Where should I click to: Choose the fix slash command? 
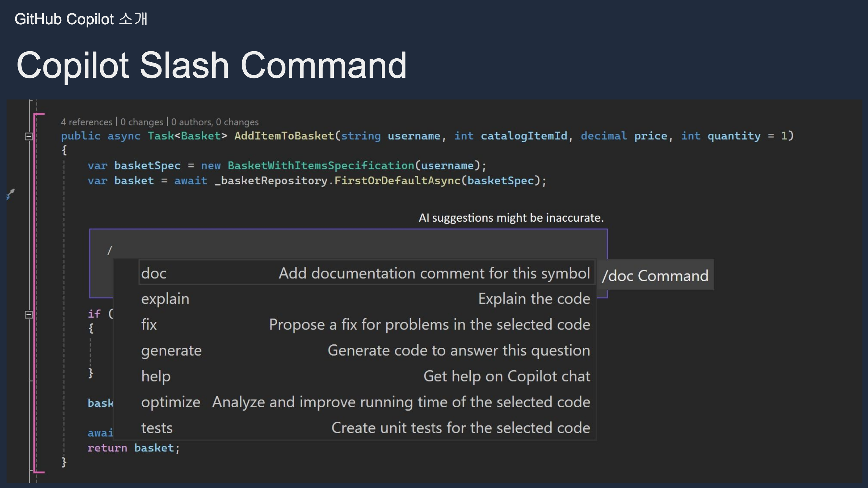(x=367, y=325)
